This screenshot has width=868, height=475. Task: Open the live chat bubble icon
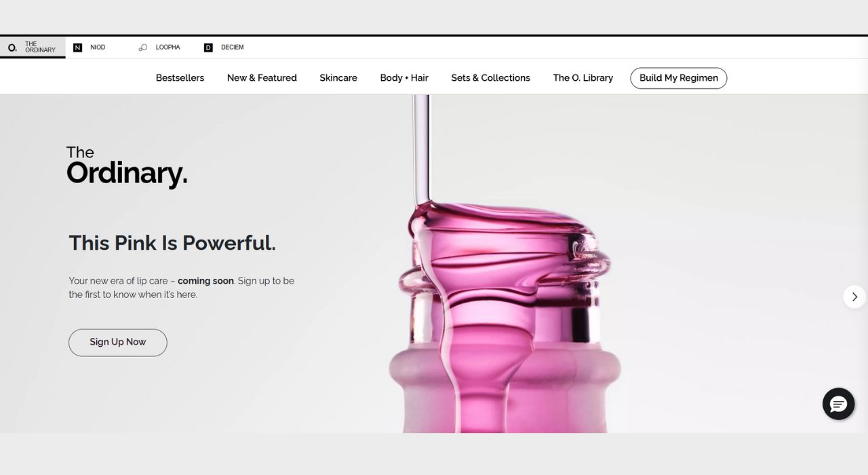[x=838, y=404]
